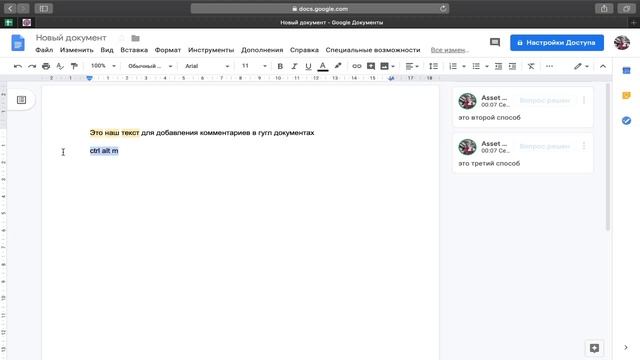Click the docs.google.com address bar

click(x=320, y=9)
